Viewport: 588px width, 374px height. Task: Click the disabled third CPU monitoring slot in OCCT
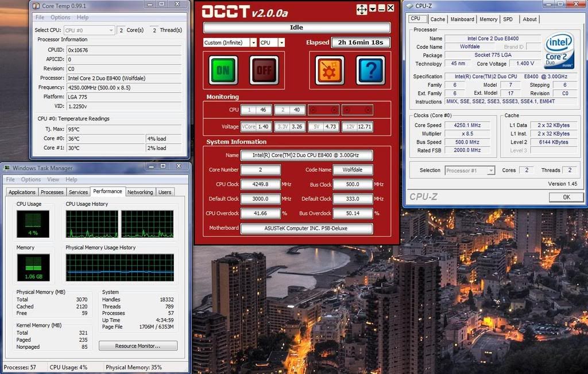(324, 110)
